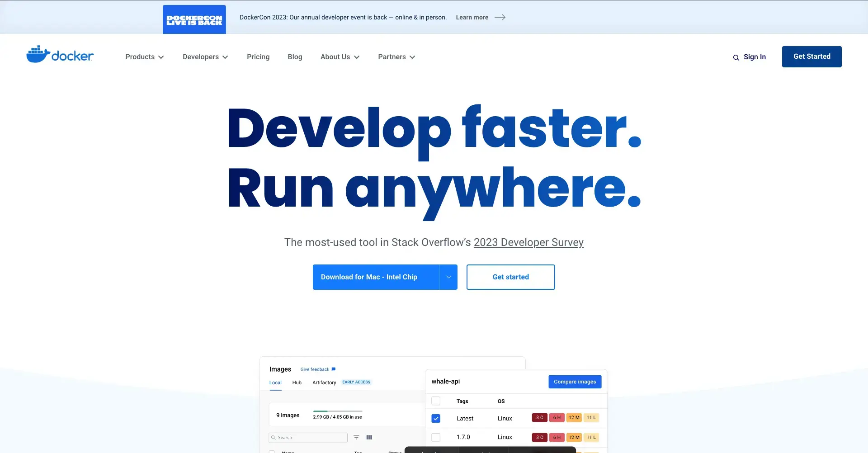The image size is (868, 453).
Task: Click the 12 M severity badge in 1.7.0 row
Action: pos(574,437)
